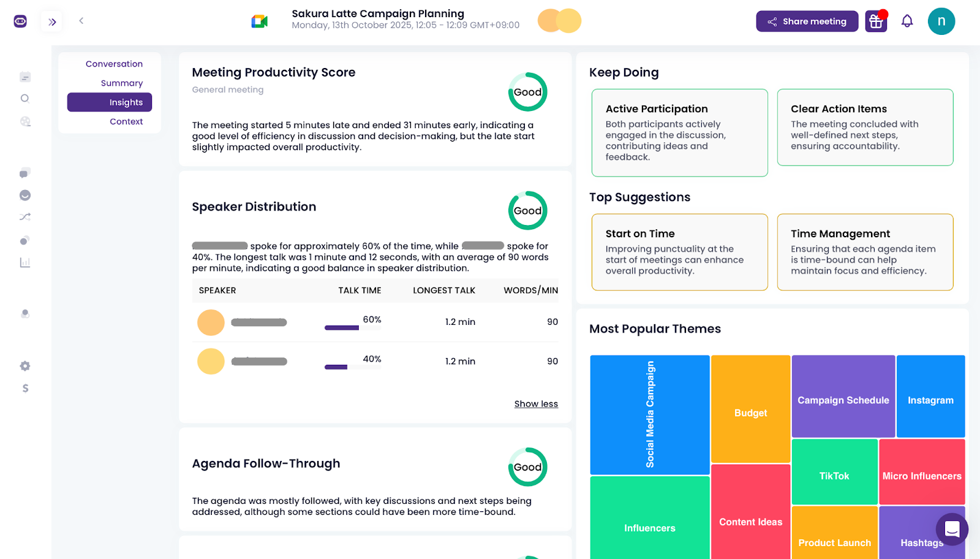Select the Context tab
Viewport: 980px width, 559px height.
pos(126,121)
